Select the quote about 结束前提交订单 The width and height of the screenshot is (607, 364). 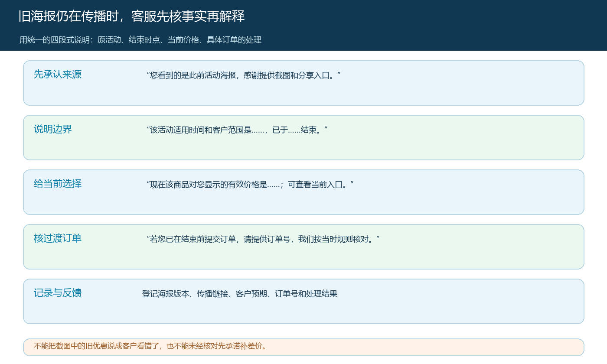click(263, 239)
